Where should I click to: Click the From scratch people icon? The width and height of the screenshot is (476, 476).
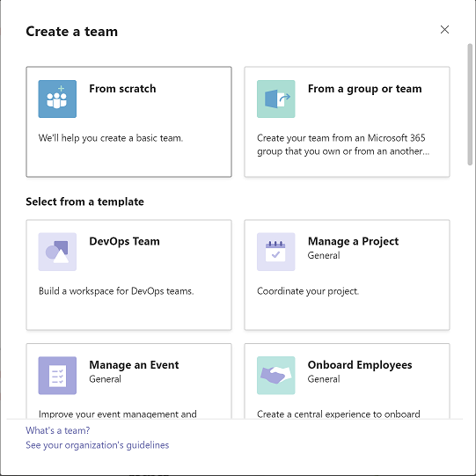[57, 99]
